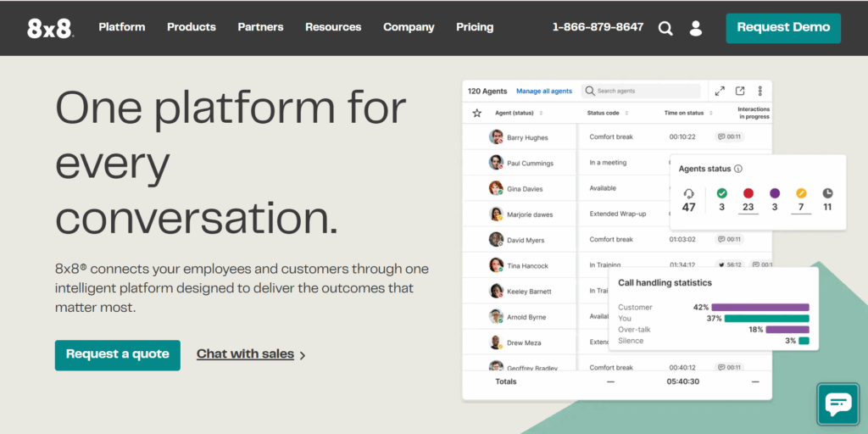Click the Search agents field
Viewport: 868px width, 434px height.
pyautogui.click(x=641, y=91)
